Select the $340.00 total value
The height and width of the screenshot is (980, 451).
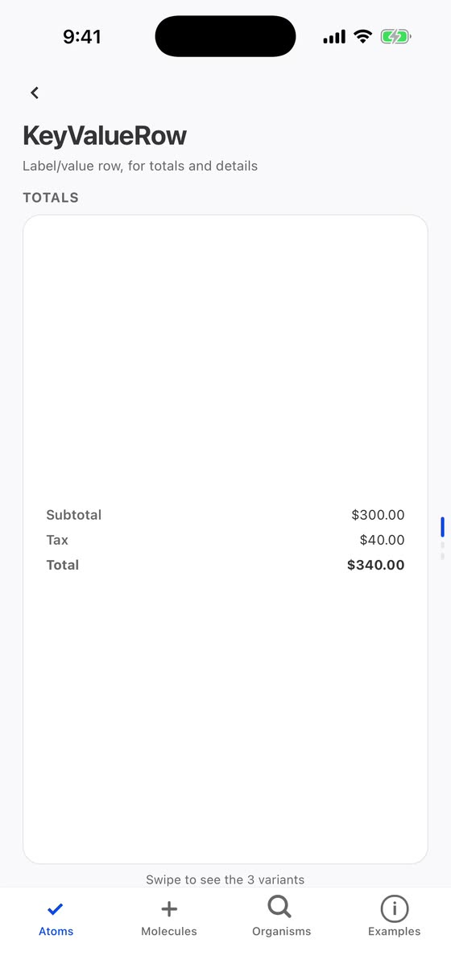point(376,565)
